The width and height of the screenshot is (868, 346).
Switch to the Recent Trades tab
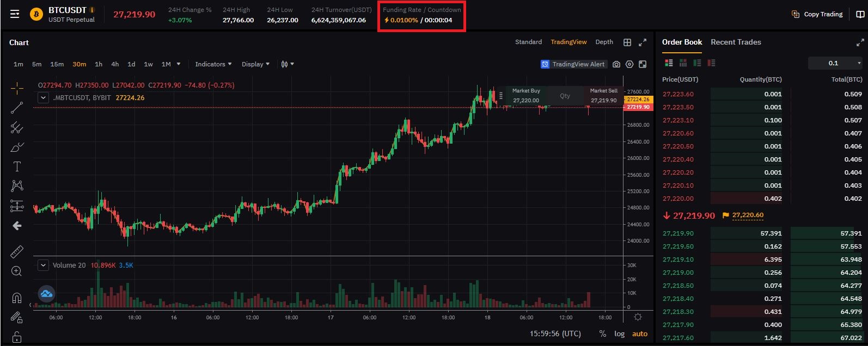coord(736,42)
